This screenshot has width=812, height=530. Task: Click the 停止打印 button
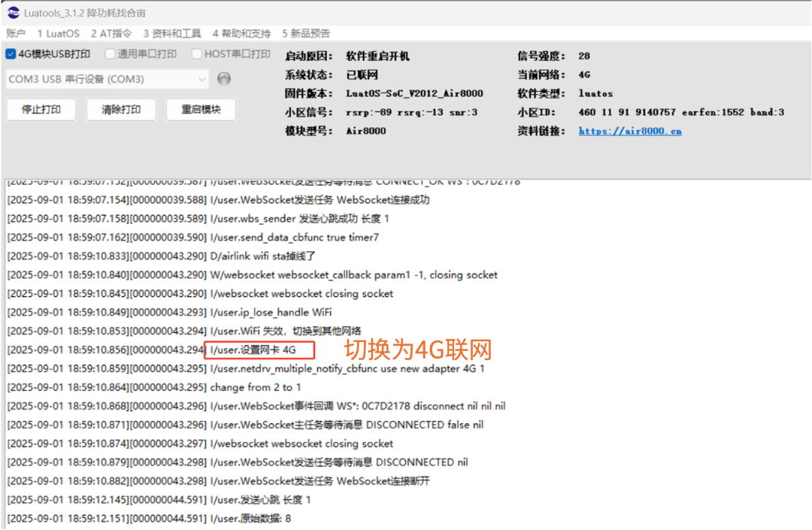tap(41, 109)
